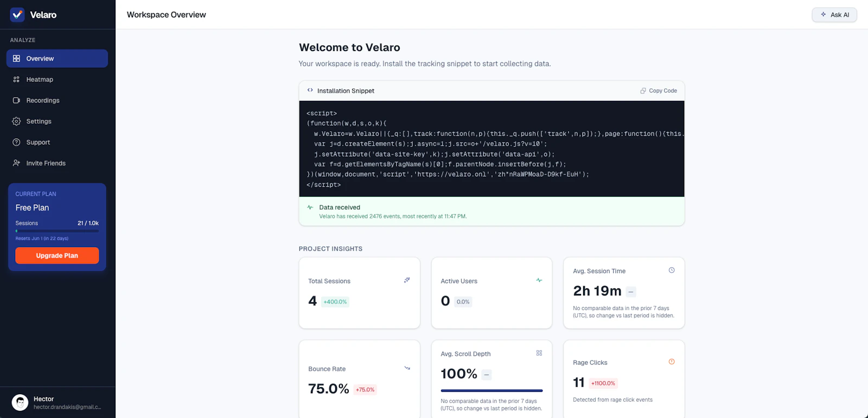The image size is (868, 418).
Task: Click the ANALYZE sidebar section label
Action: point(23,40)
